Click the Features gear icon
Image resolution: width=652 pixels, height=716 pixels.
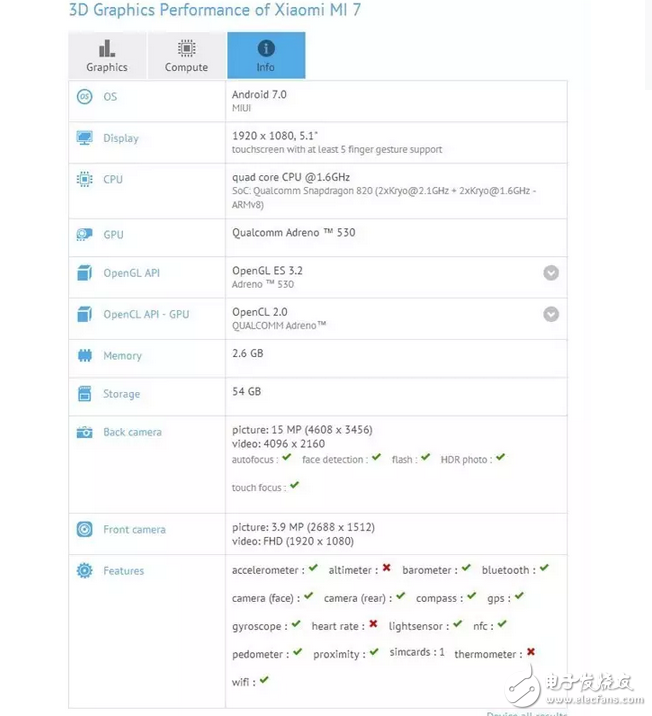[85, 571]
